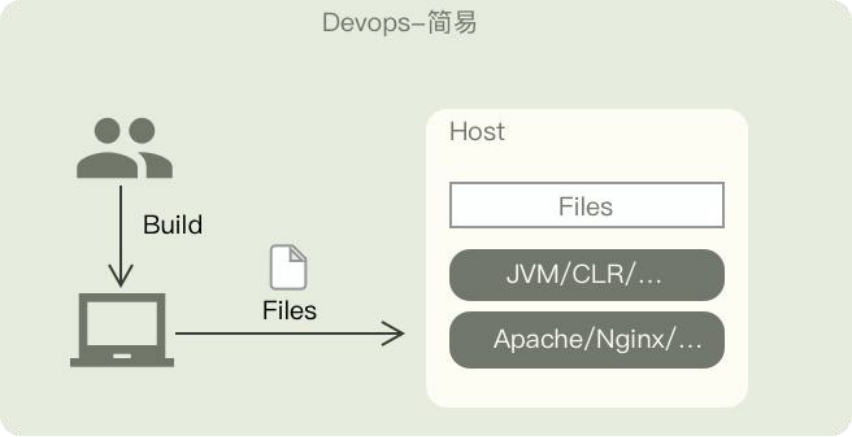Click the two-person users icon
Viewport: 852px width, 437px height.
[124, 148]
